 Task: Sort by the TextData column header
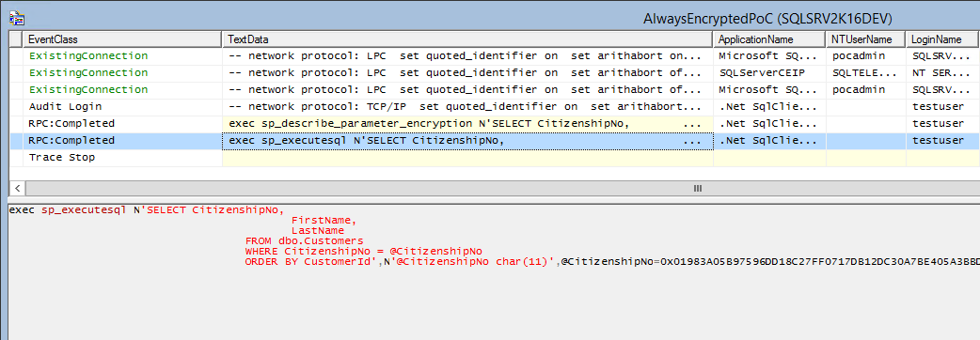click(x=467, y=39)
